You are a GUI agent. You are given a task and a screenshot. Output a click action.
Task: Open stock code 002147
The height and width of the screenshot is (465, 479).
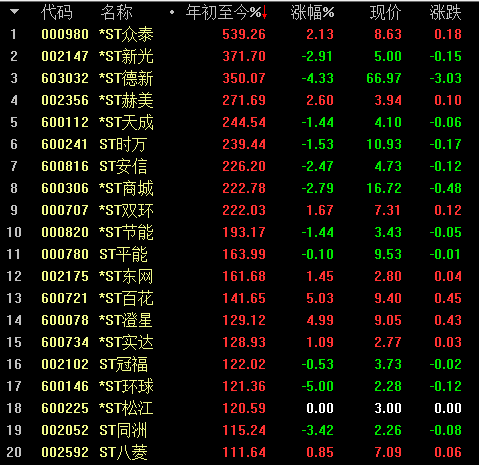point(65,56)
